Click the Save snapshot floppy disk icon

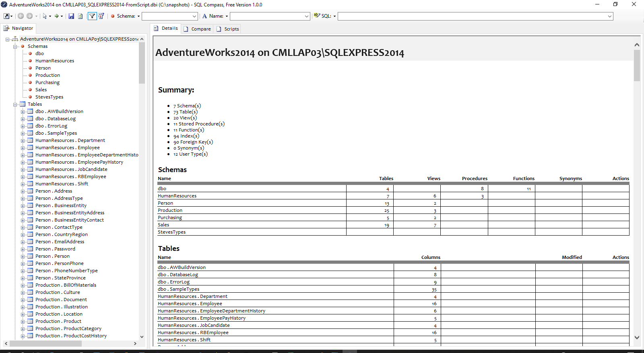(x=71, y=16)
